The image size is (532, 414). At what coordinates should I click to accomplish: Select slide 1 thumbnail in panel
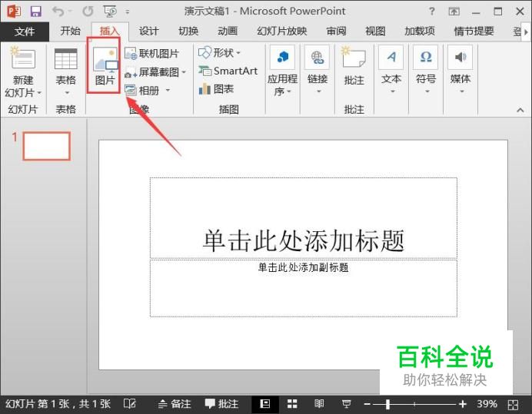tap(46, 146)
